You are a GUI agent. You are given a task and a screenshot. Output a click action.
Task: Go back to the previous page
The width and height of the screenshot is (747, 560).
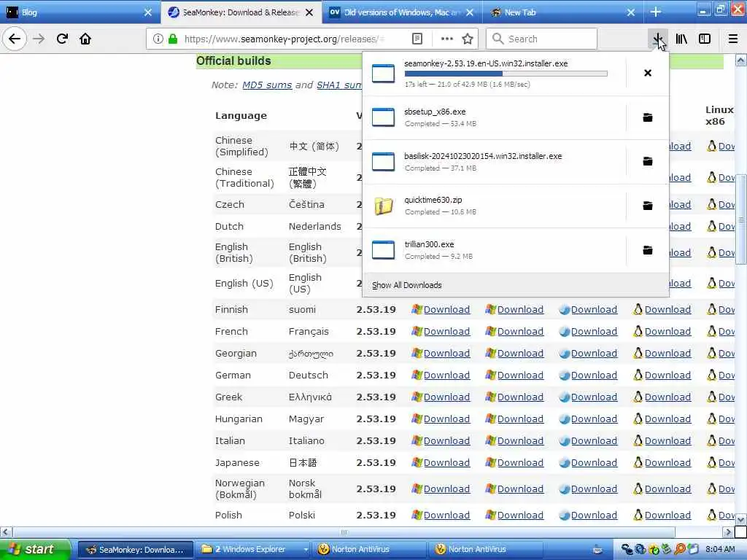15,39
